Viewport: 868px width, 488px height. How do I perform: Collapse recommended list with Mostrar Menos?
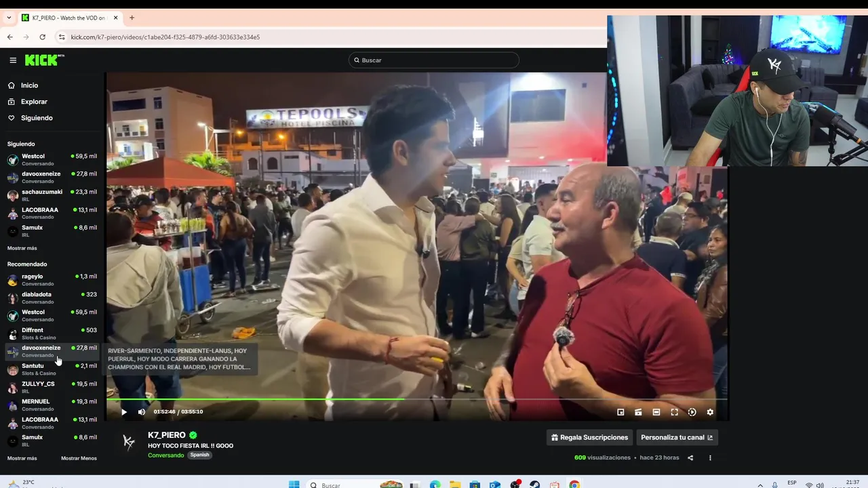[x=79, y=458]
